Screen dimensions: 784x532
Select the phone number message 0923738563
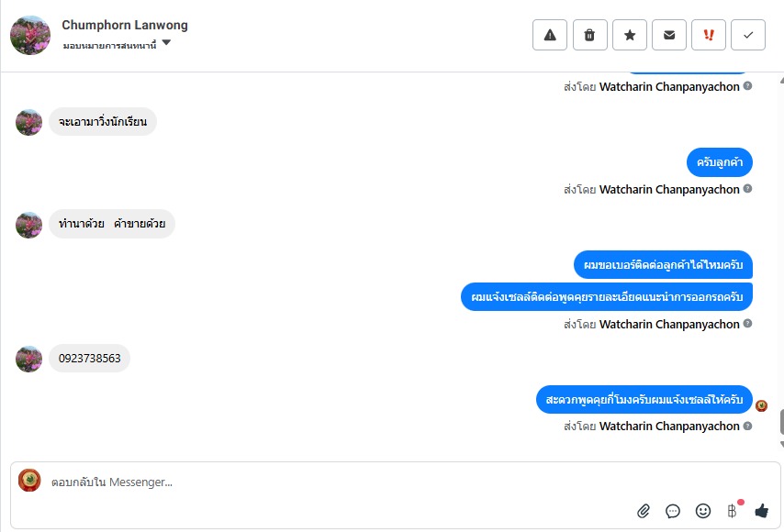coord(89,358)
